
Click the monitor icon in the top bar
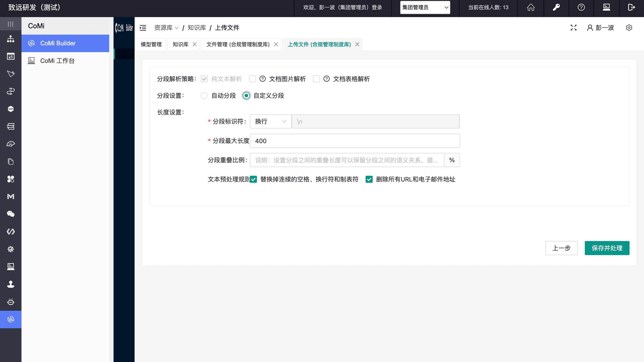[x=607, y=7]
